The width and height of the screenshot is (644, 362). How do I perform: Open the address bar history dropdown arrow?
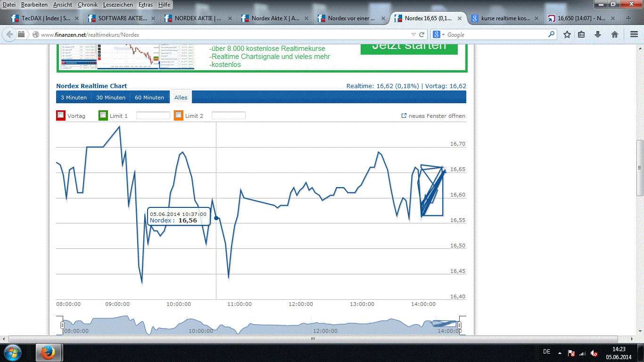pos(413,34)
